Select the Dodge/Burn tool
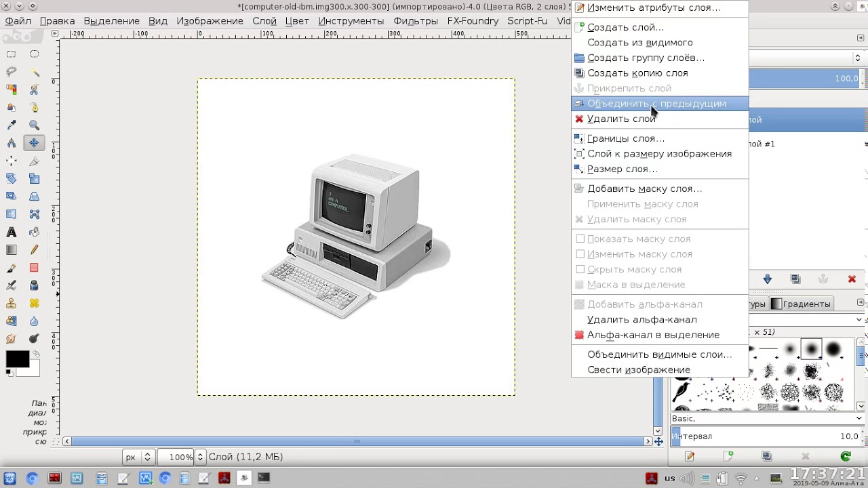868x488 pixels. (34, 339)
